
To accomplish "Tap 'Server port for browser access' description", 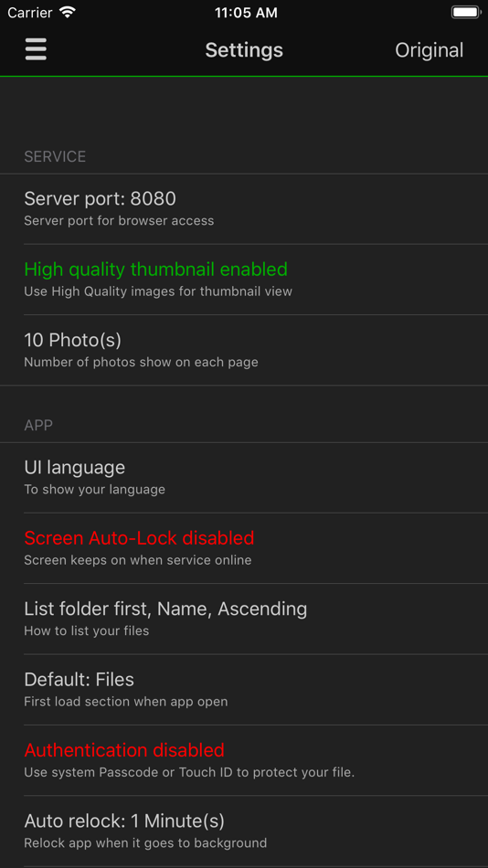I will (119, 221).
